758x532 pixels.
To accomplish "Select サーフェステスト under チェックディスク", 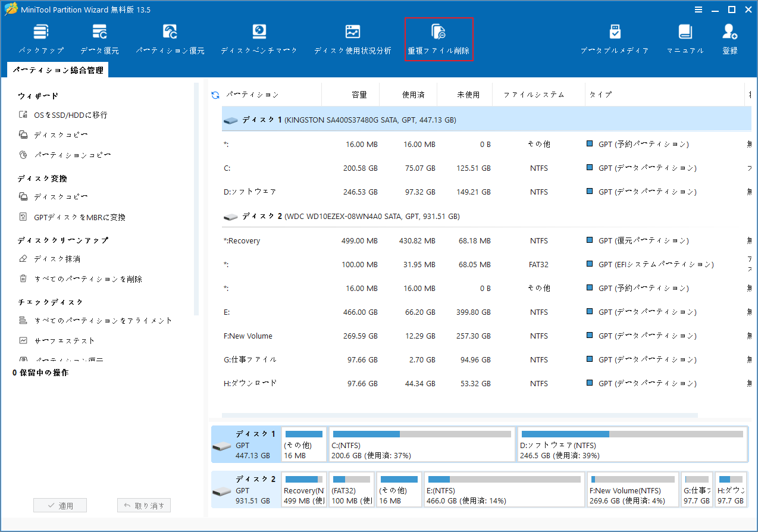I will click(x=64, y=340).
